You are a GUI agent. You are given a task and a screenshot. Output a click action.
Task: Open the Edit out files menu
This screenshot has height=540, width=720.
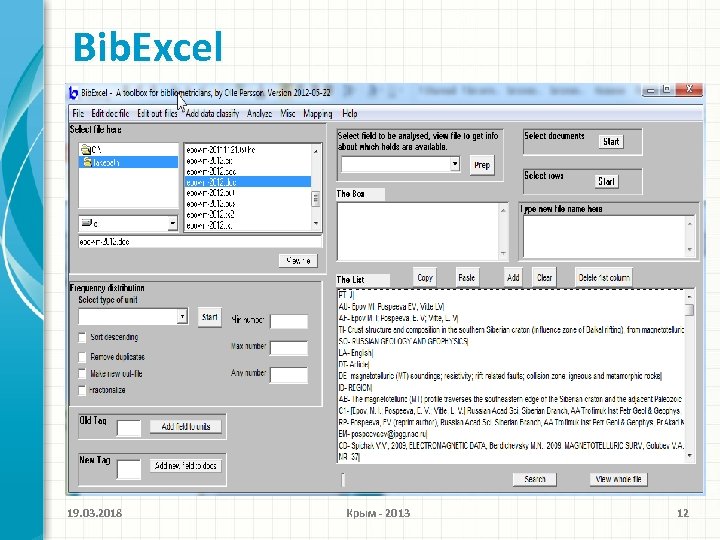(157, 113)
